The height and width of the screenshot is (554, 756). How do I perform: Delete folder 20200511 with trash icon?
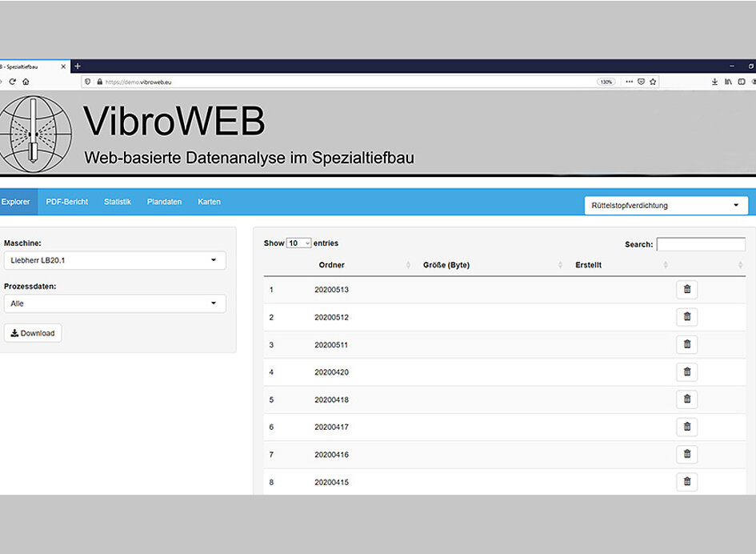686,344
